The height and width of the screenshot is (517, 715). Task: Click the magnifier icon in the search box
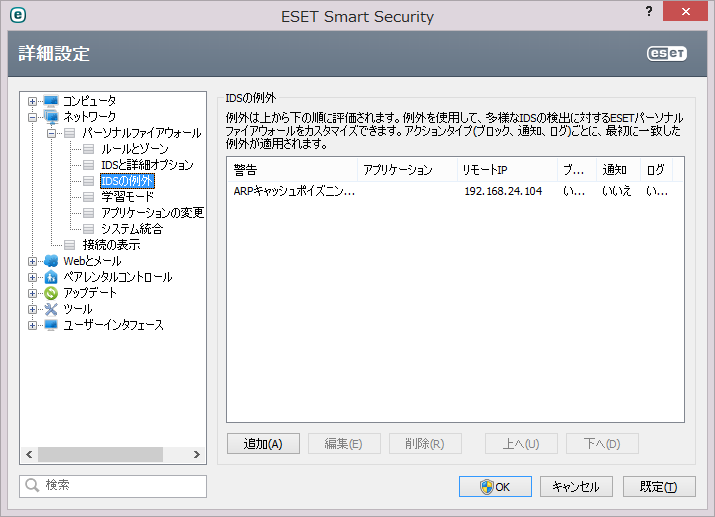pyautogui.click(x=32, y=485)
